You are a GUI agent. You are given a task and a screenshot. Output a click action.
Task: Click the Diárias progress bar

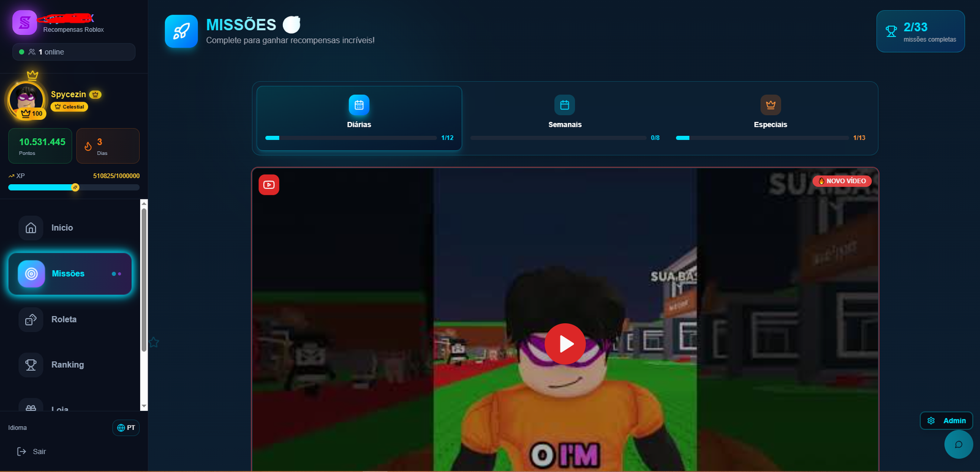(350, 138)
